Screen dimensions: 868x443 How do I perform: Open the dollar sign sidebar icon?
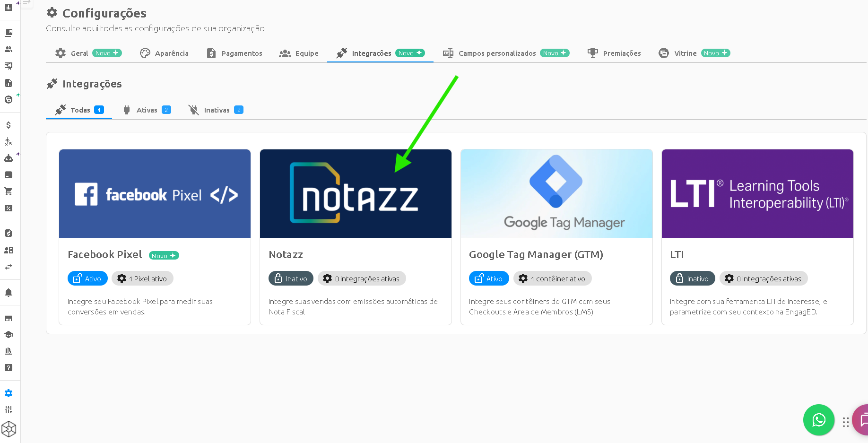click(9, 125)
